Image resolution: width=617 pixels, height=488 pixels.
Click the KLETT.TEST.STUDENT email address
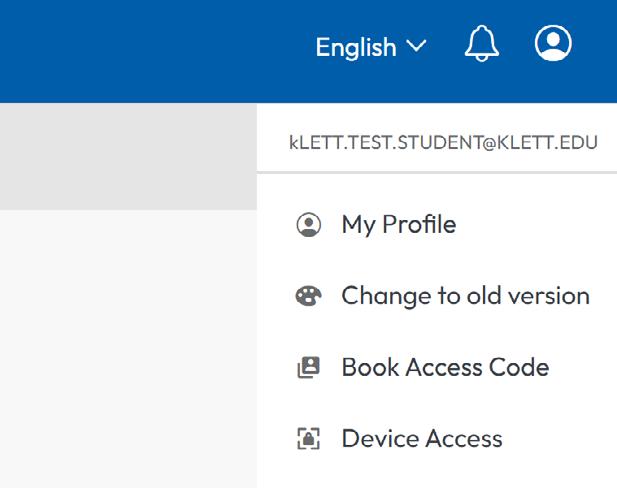point(443,143)
